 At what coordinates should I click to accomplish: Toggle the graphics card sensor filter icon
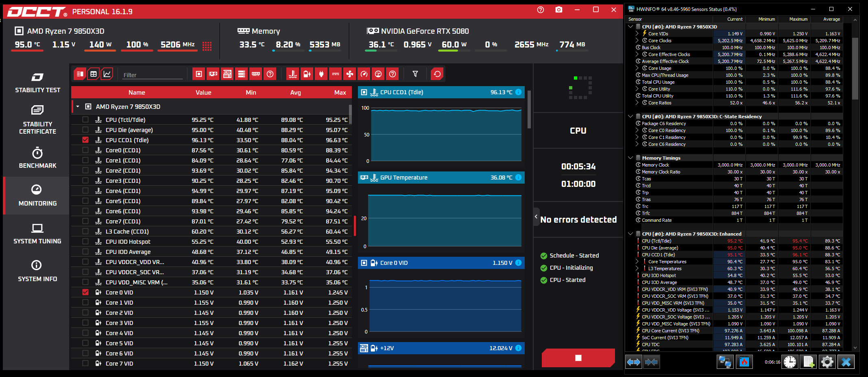[x=213, y=74]
